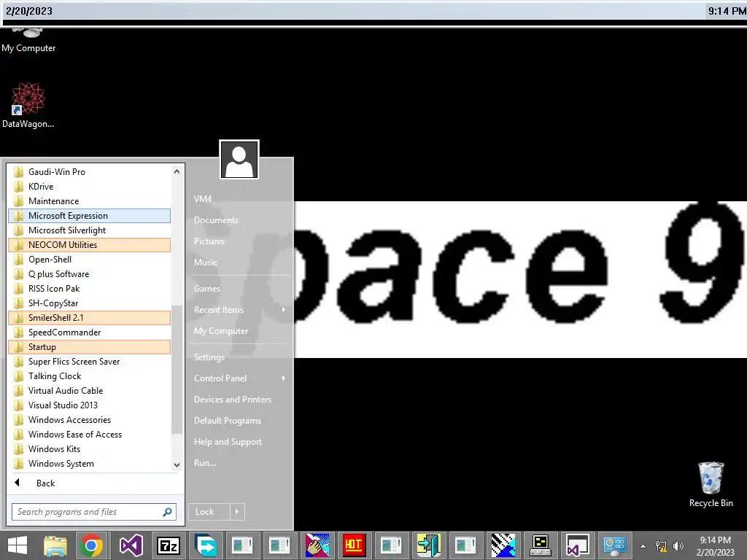This screenshot has height=560, width=747.
Task: Show hidden system tray icons
Action: [x=643, y=546]
